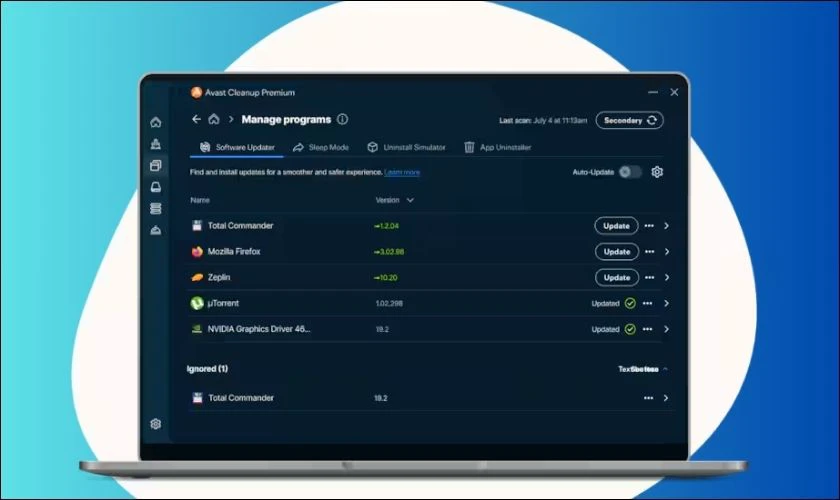Image resolution: width=840 pixels, height=500 pixels.
Task: Show info beside the Manage programs title
Action: (342, 120)
